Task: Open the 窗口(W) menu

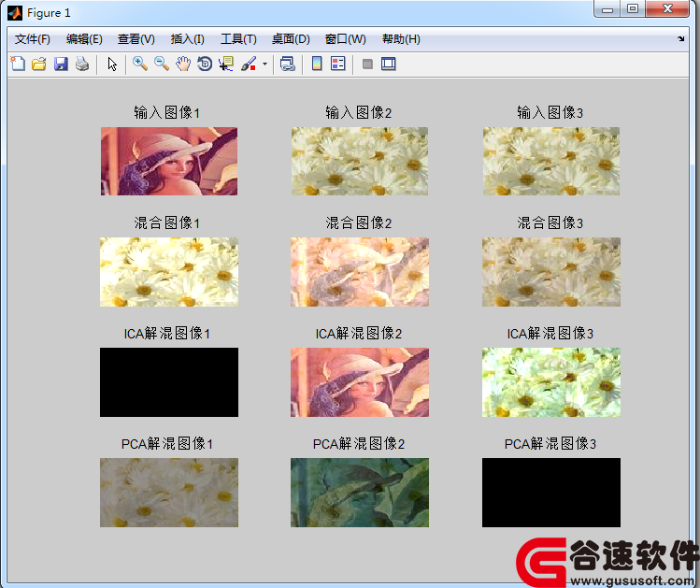Action: 345,39
